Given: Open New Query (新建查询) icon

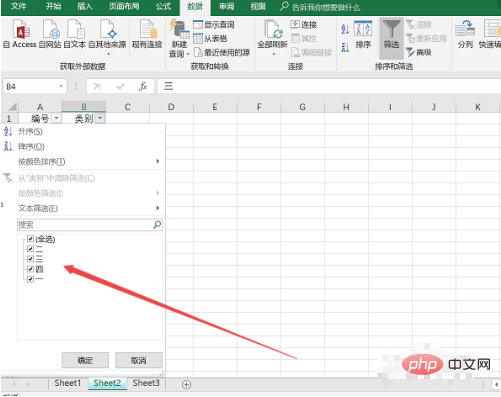Looking at the screenshot, I should click(179, 29).
